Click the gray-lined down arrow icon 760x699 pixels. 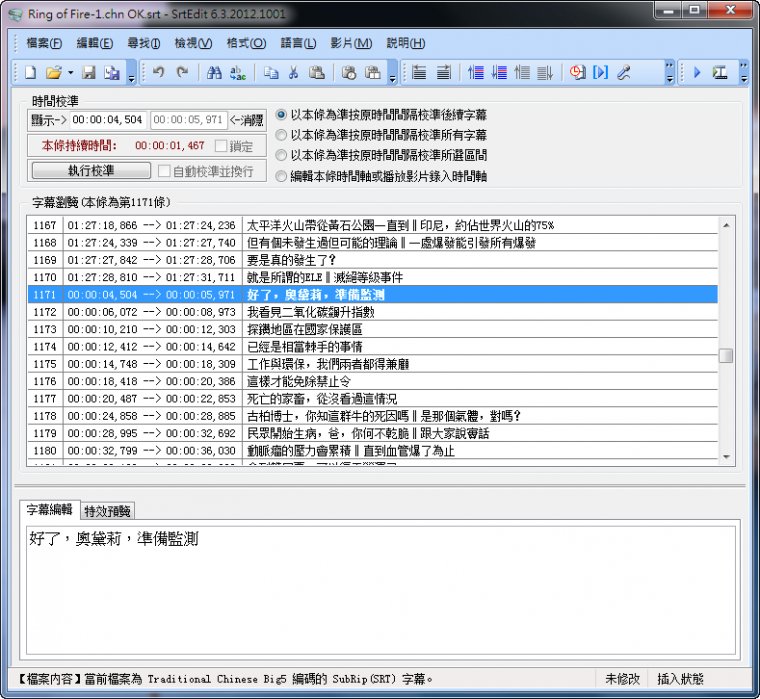point(545,73)
